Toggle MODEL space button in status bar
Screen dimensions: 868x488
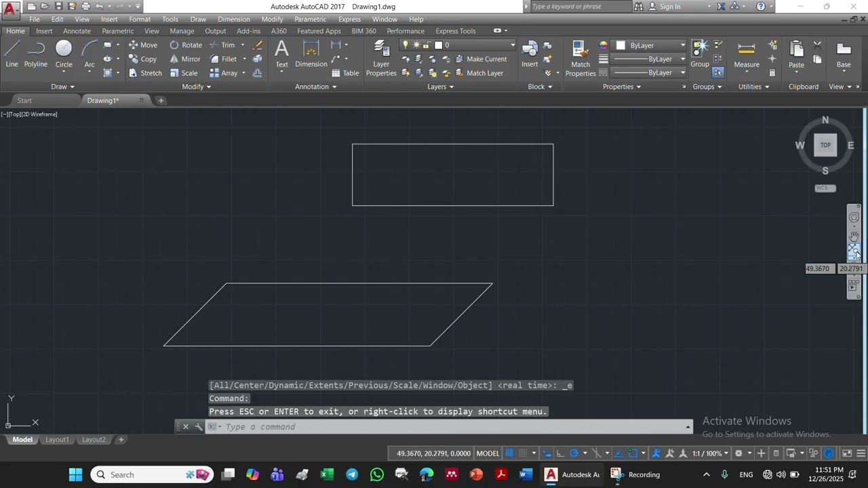(x=488, y=453)
